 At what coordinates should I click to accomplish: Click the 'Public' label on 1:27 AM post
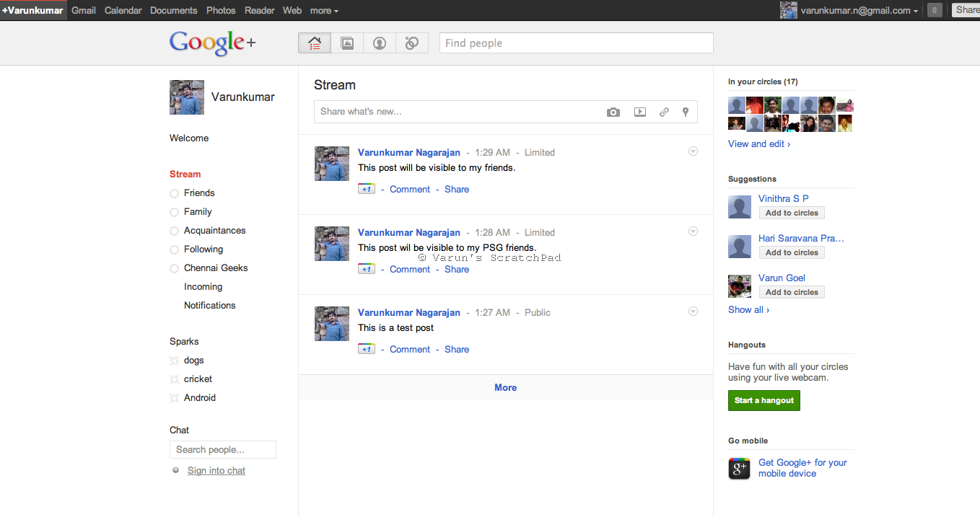pyautogui.click(x=538, y=312)
